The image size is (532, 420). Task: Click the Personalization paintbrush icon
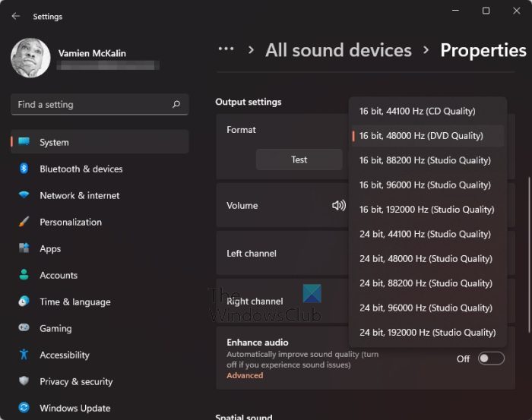(x=24, y=222)
